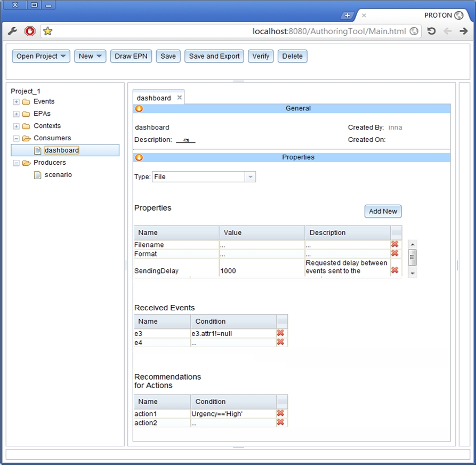The image size is (476, 465).
Task: Remove received event e4
Action: point(280,342)
